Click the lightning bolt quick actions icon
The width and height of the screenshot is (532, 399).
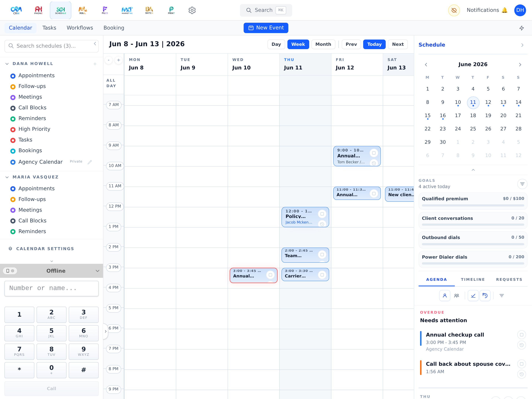click(521, 28)
